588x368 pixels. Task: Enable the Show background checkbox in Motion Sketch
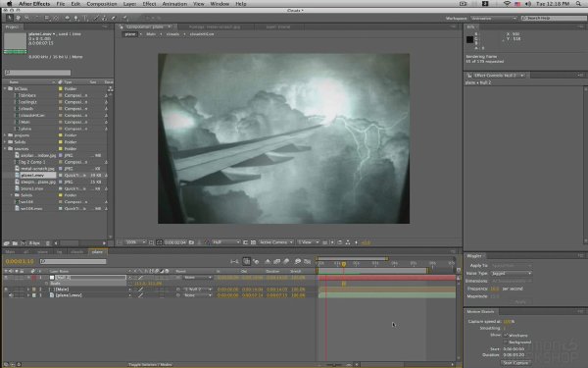click(x=506, y=342)
